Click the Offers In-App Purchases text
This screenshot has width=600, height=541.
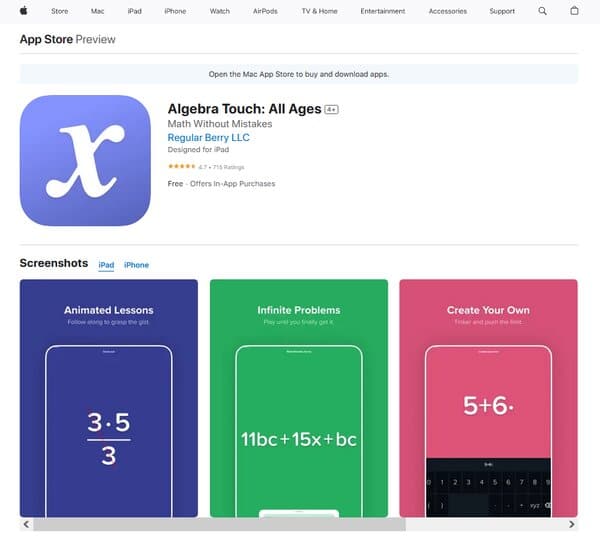(x=233, y=184)
